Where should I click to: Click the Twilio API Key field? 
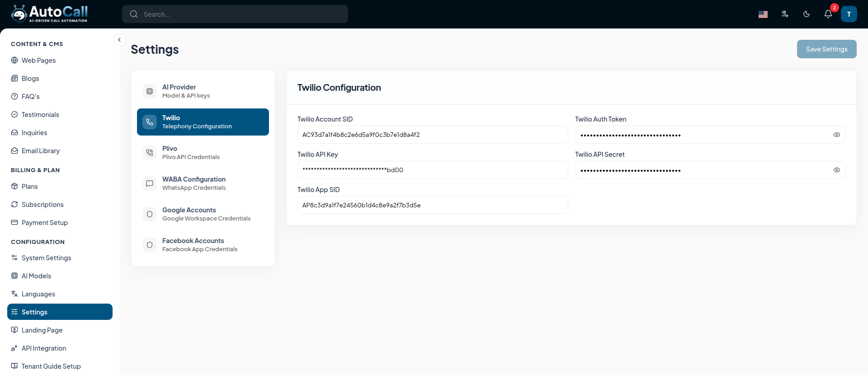coord(433,170)
